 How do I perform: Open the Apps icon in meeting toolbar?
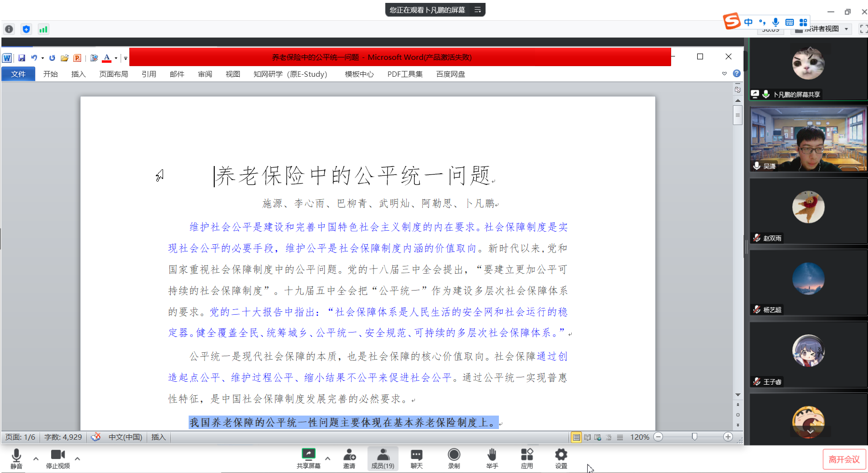coord(527,455)
